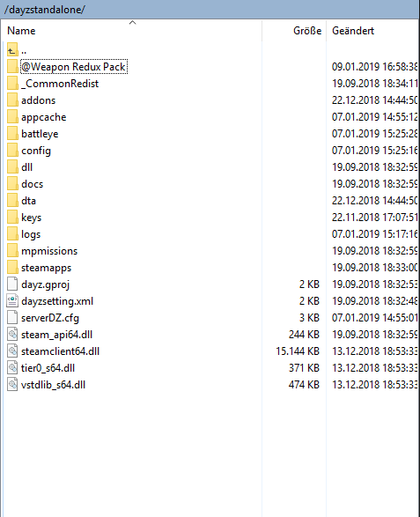Click the 22.11.2018 17:07 date of keys
Viewport: 420px width, 517px height.
tap(374, 218)
